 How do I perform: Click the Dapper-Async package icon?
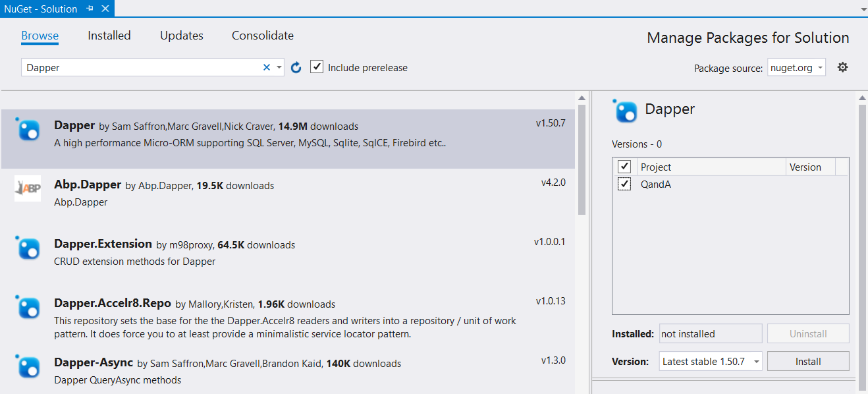28,367
